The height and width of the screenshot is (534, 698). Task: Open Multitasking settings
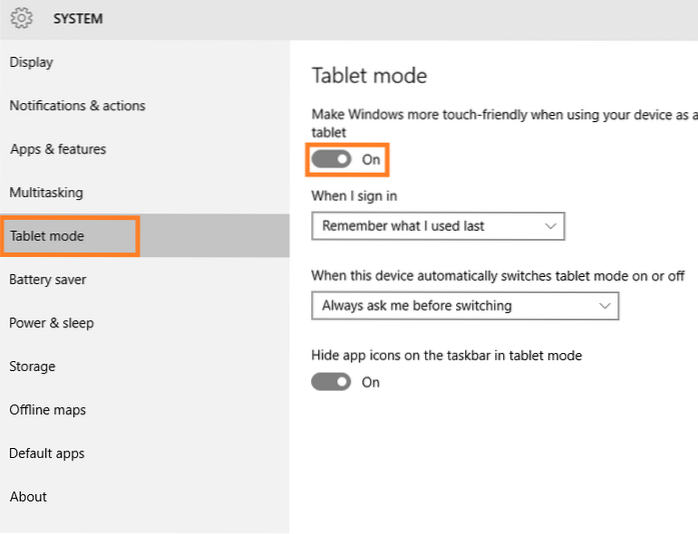(46, 192)
